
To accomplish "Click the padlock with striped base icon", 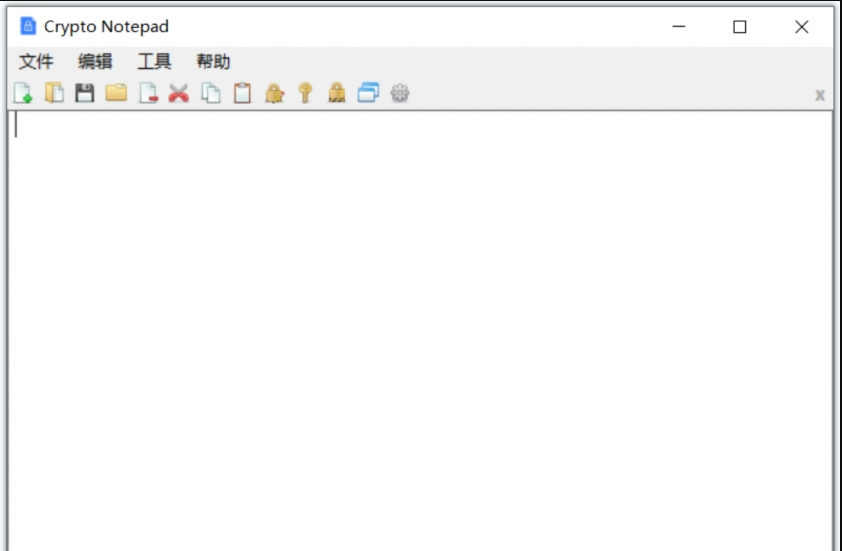I will pos(337,93).
